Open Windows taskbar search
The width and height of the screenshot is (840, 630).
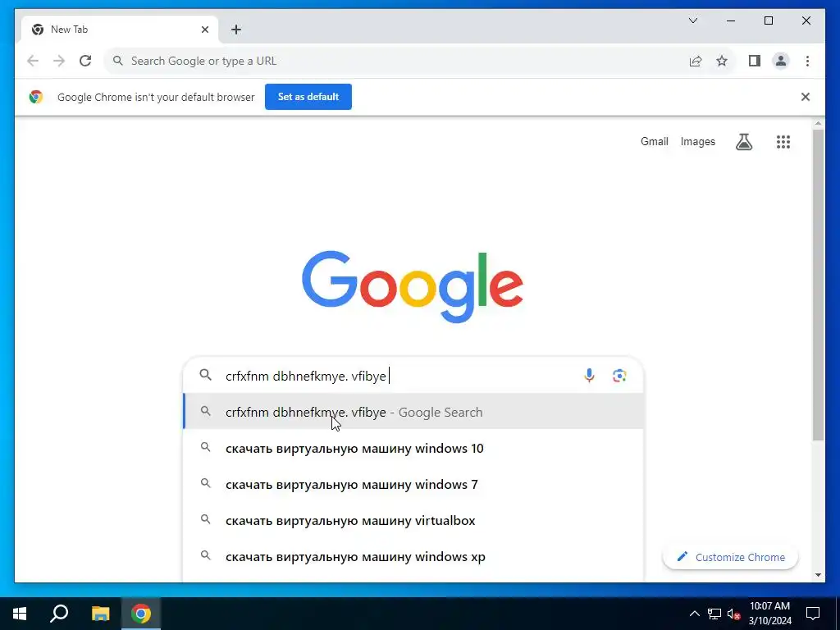[59, 614]
